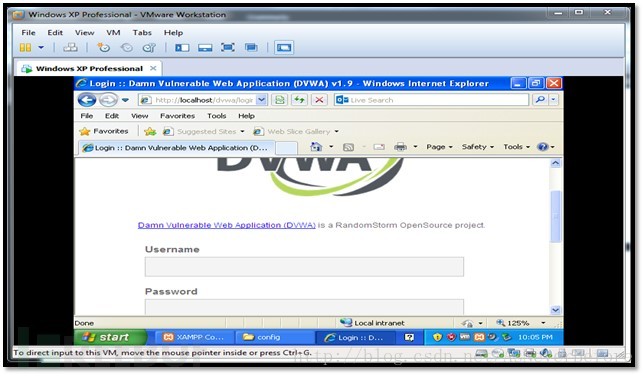Click the Print icon
This screenshot has width=644, height=376.
tap(400, 147)
